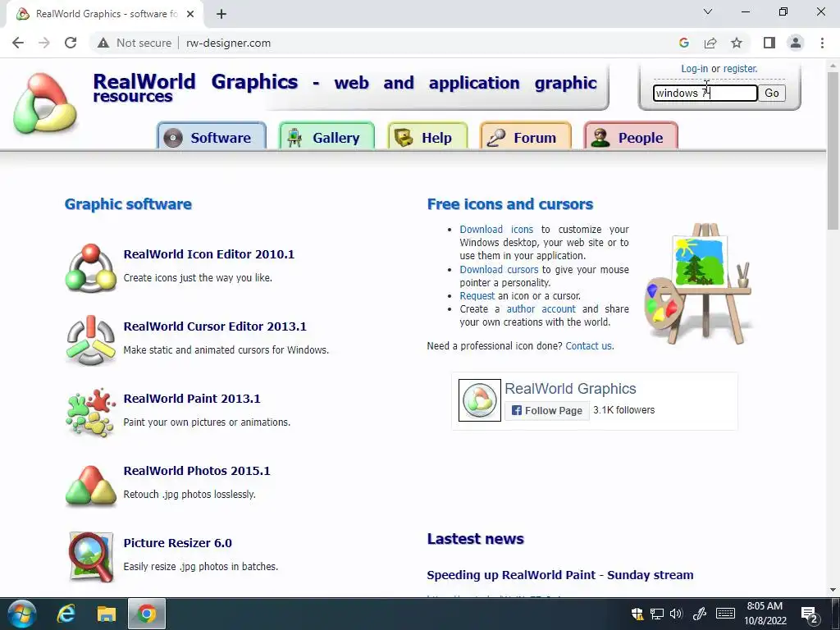Open the RealWorld Photos triangle icon
The height and width of the screenshot is (630, 840).
[x=90, y=485]
